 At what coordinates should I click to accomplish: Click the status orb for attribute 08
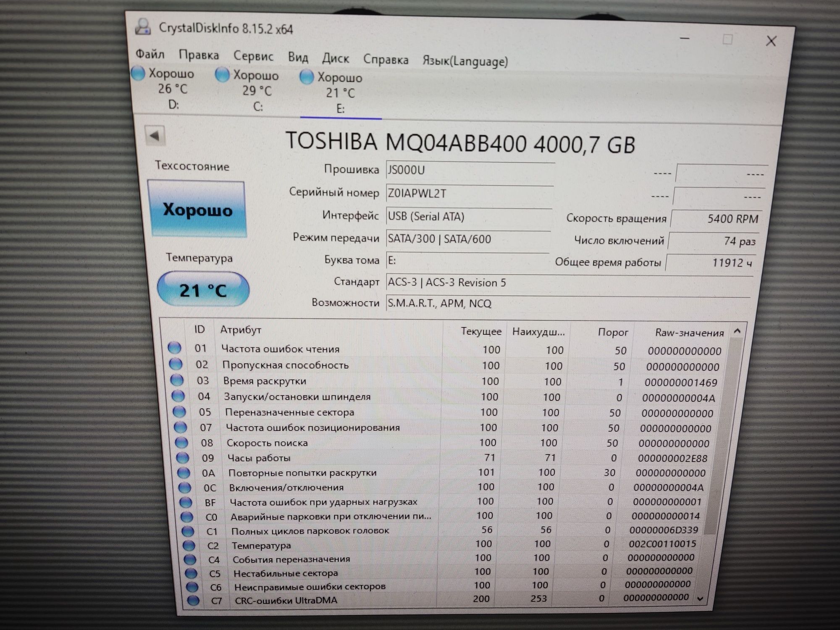tap(181, 442)
